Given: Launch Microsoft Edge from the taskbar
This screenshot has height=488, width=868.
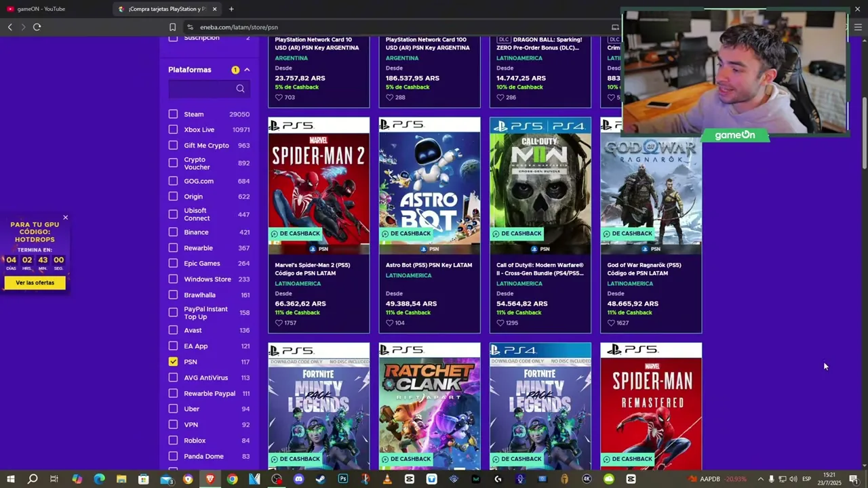Looking at the screenshot, I should (99, 479).
